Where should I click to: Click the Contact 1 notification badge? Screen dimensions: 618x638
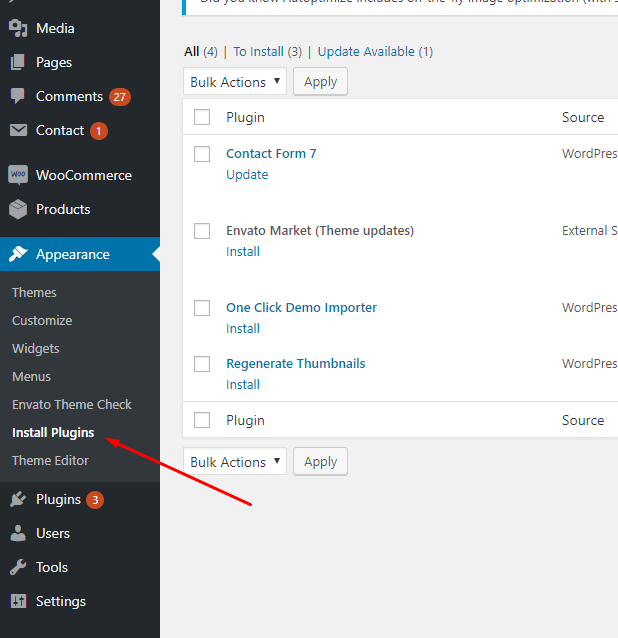coord(98,131)
